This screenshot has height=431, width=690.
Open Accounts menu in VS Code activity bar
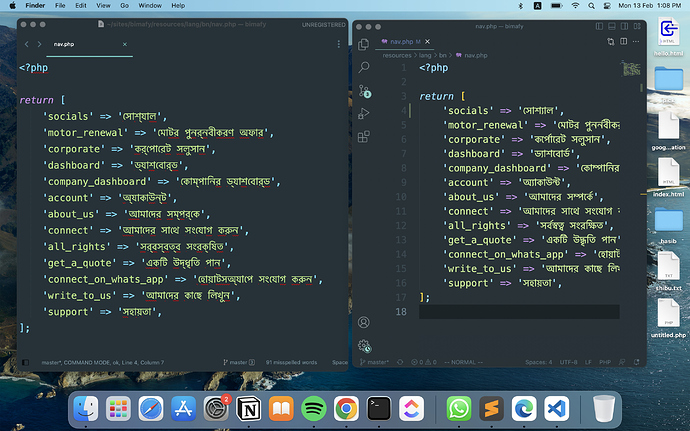click(363, 322)
